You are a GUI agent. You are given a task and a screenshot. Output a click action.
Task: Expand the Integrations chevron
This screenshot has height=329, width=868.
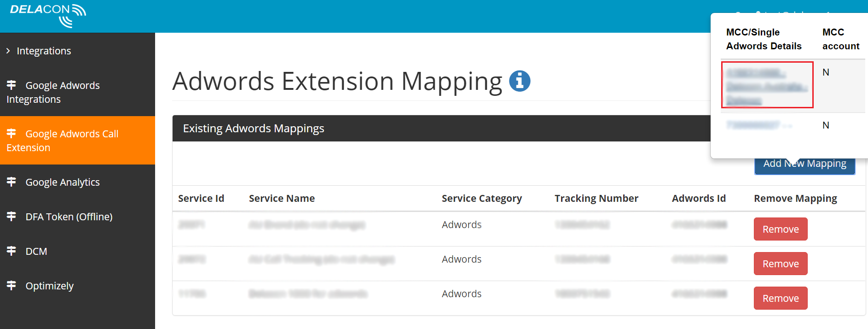(8, 51)
